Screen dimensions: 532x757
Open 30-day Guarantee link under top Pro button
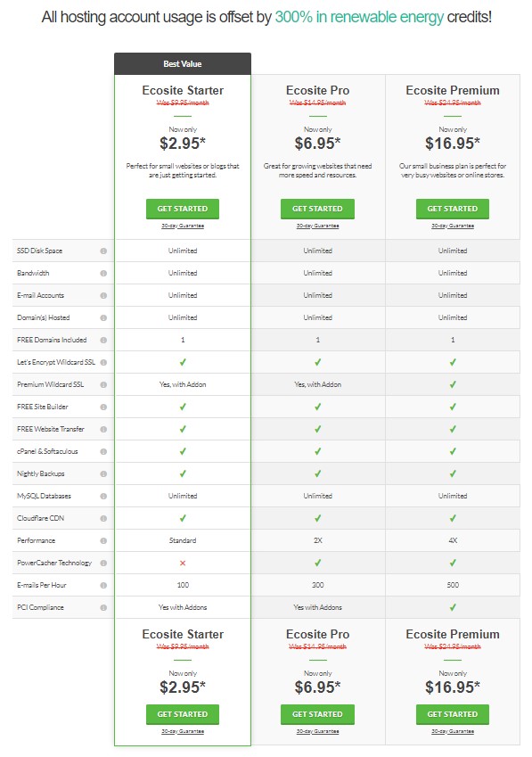317,226
